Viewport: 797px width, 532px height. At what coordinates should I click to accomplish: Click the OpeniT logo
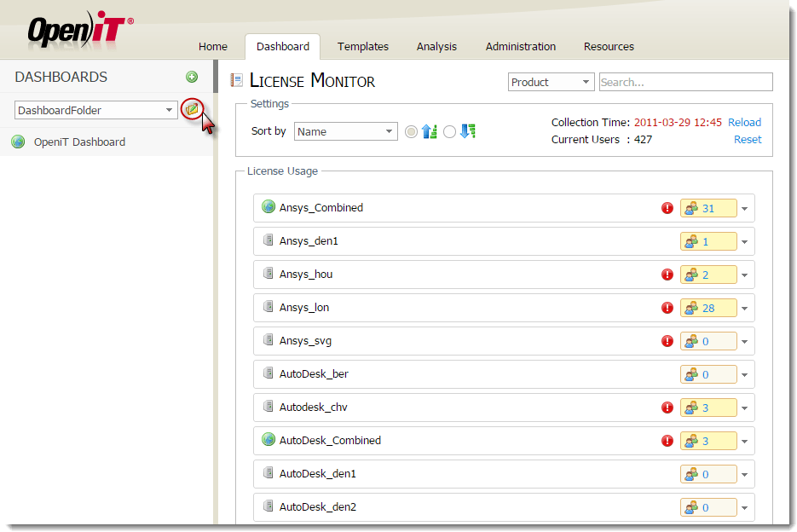click(x=80, y=30)
